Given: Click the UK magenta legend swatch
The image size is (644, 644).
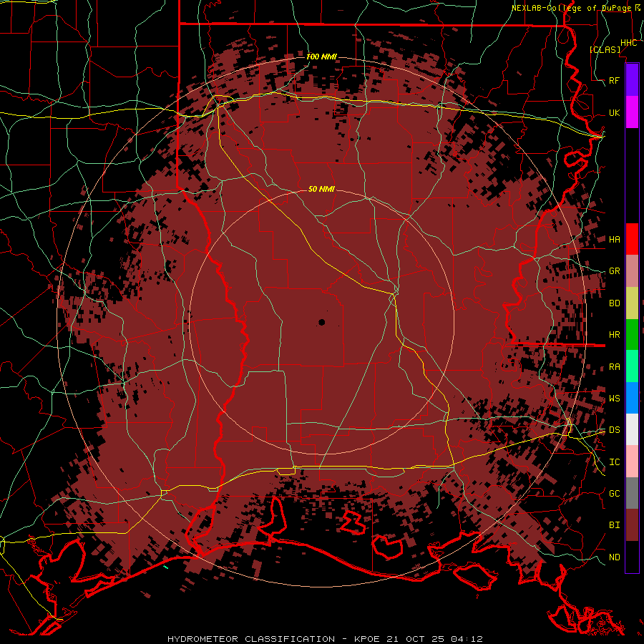Looking at the screenshot, I should [x=632, y=112].
